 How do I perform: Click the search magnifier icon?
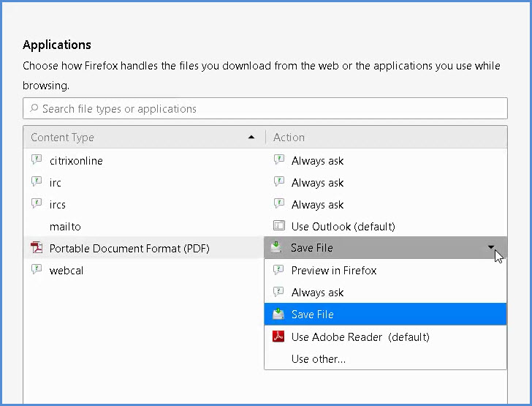coord(34,108)
